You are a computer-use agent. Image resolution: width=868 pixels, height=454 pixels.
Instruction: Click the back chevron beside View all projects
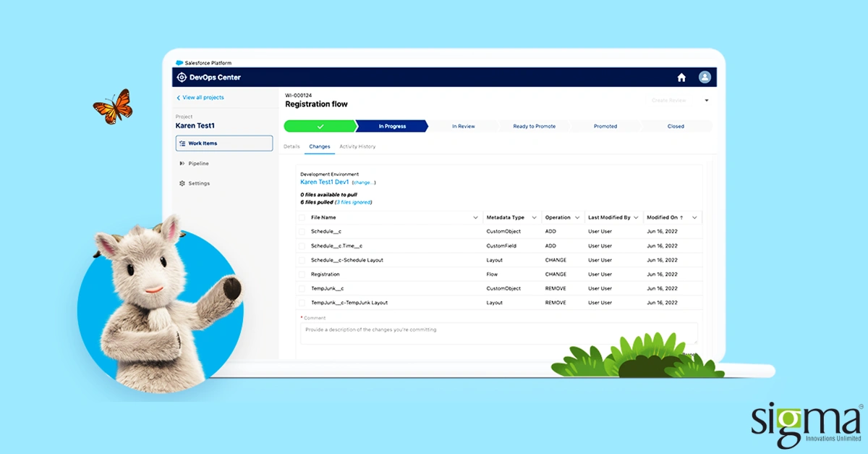click(179, 98)
